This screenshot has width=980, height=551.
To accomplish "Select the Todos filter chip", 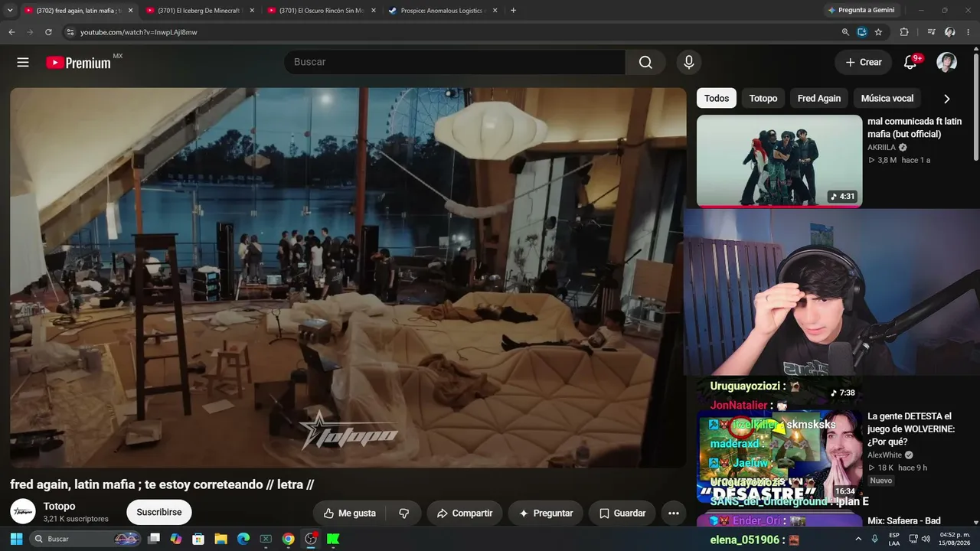I will pyautogui.click(x=717, y=99).
